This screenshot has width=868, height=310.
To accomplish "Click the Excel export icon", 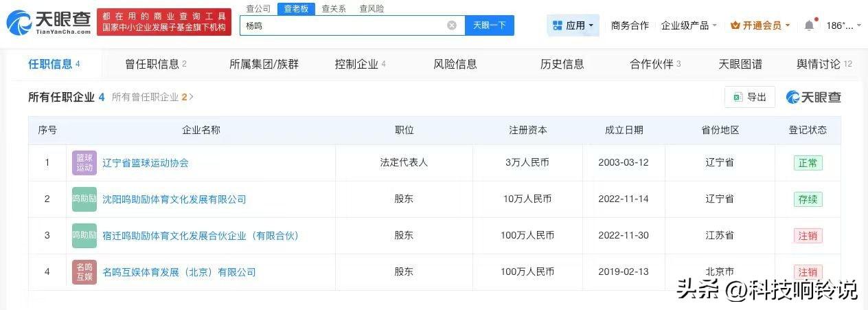I will tap(738, 97).
